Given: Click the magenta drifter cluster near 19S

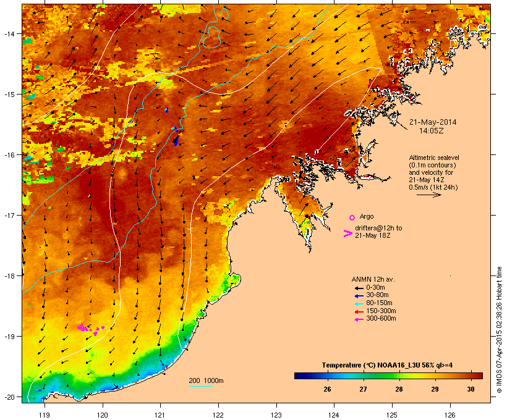Looking at the screenshot, I should pos(90,329).
